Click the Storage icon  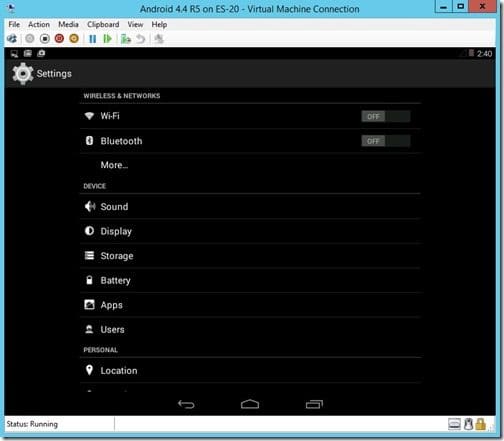point(89,255)
